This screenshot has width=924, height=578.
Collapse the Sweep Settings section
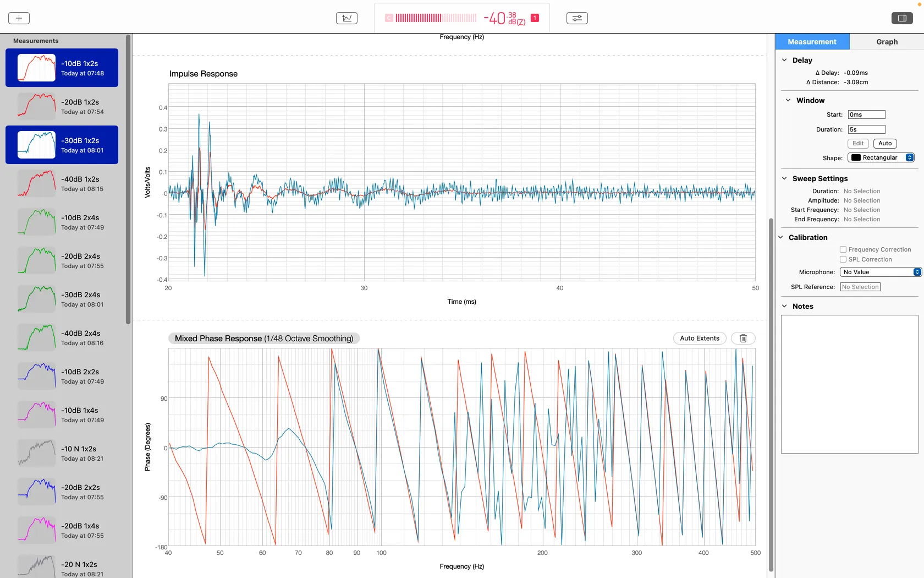point(784,178)
